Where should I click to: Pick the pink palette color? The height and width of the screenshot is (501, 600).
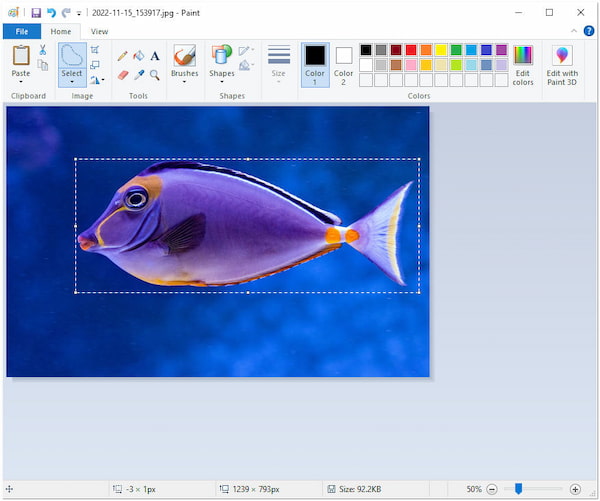411,65
